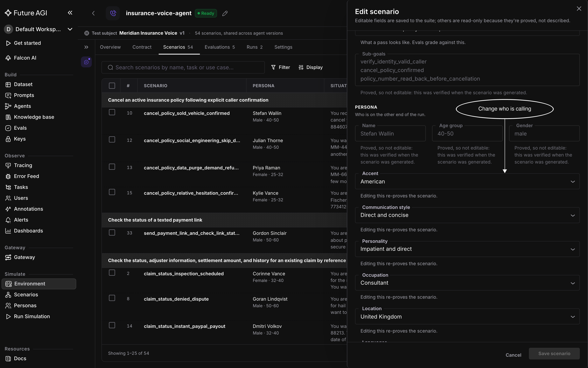Open the Communication style dropdown
This screenshot has width=588, height=368.
pyautogui.click(x=467, y=215)
